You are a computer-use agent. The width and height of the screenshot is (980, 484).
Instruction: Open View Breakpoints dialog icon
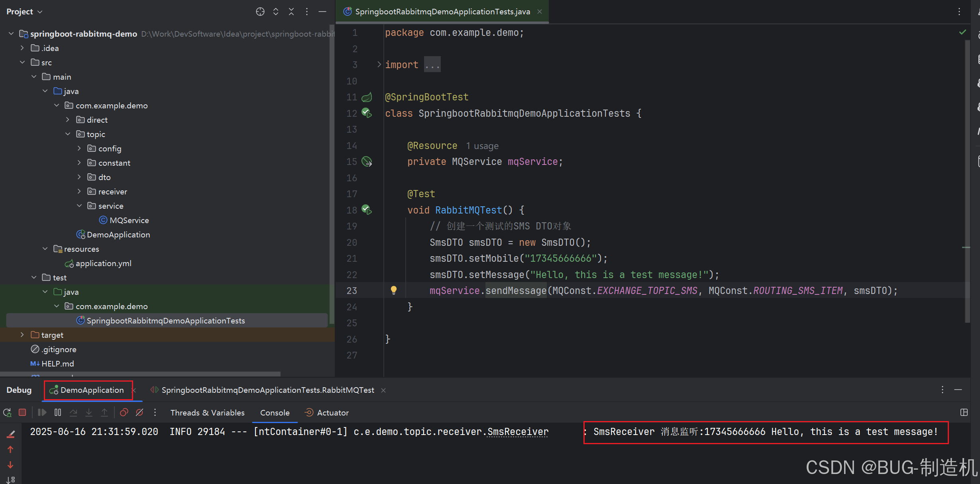(x=124, y=412)
